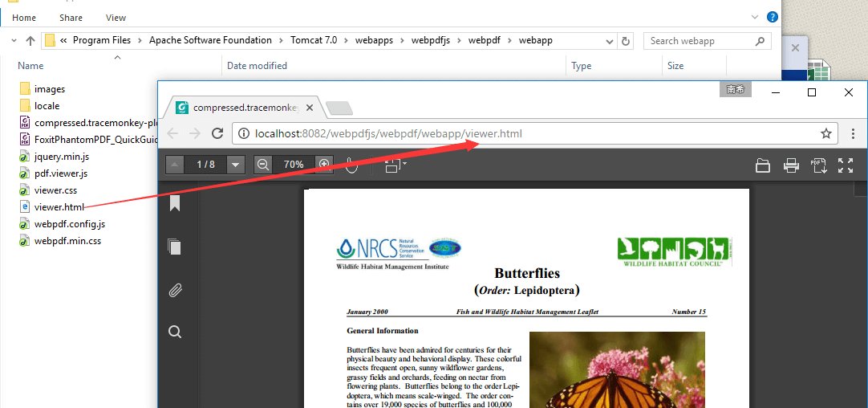868x408 pixels.
Task: Click the localhost address bar URL
Action: (388, 133)
